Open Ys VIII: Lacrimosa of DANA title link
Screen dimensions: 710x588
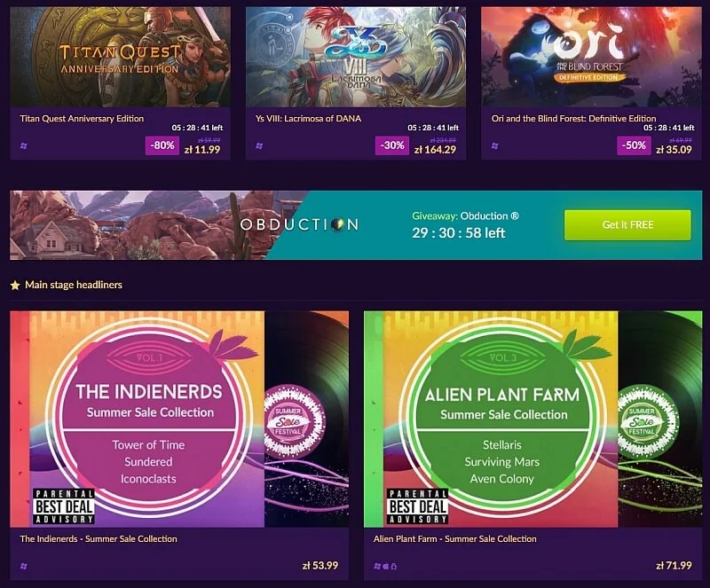pos(308,119)
